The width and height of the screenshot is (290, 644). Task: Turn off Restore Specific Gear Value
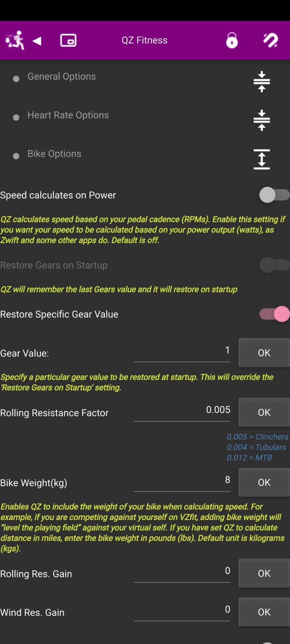tap(274, 314)
